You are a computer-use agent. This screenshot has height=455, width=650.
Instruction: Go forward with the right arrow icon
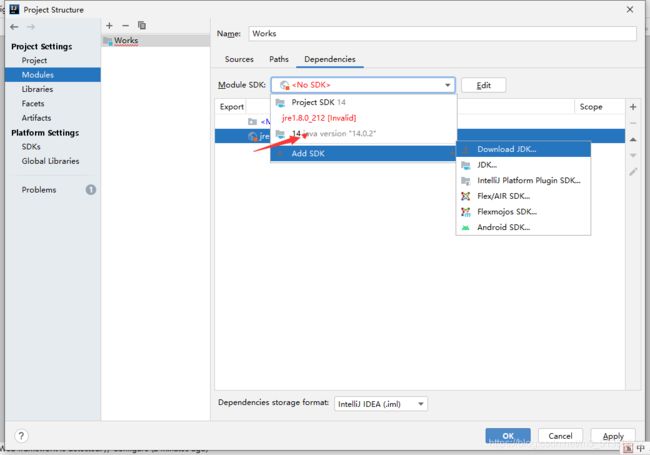(31, 27)
